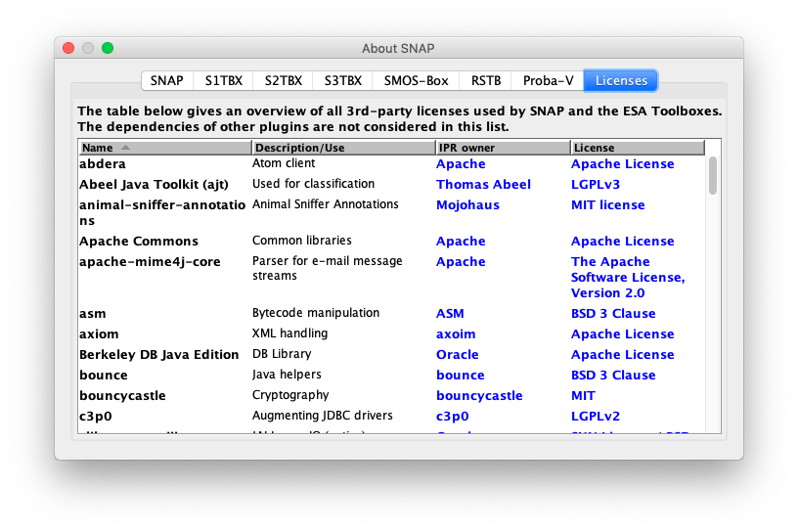Select the apache-mime4j-core name cell
The image size is (798, 532).
coord(150,261)
